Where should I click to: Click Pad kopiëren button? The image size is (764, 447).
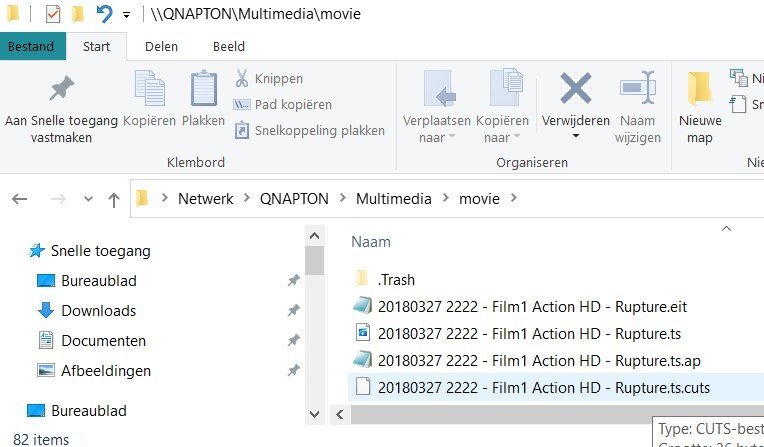point(282,104)
